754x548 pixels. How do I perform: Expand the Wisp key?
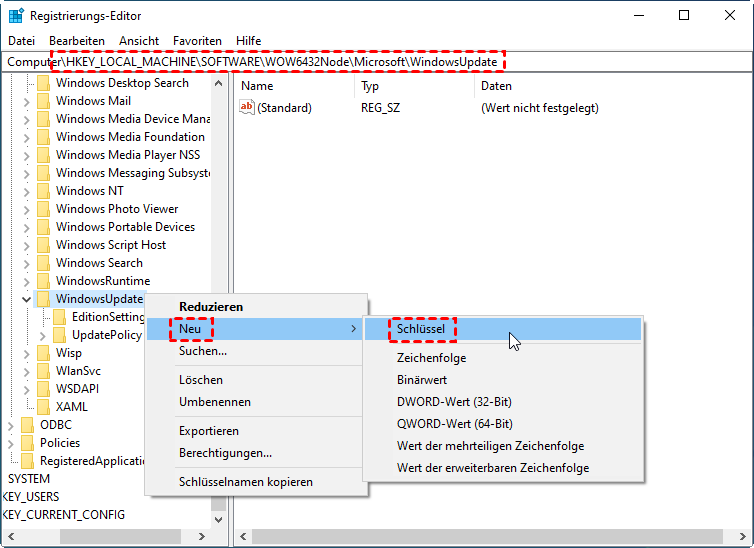click(x=26, y=353)
